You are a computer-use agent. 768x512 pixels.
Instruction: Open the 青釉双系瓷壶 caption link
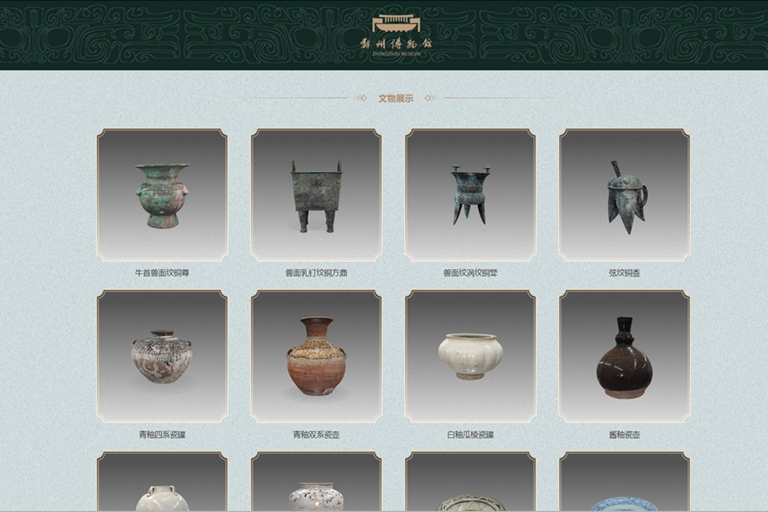point(316,435)
